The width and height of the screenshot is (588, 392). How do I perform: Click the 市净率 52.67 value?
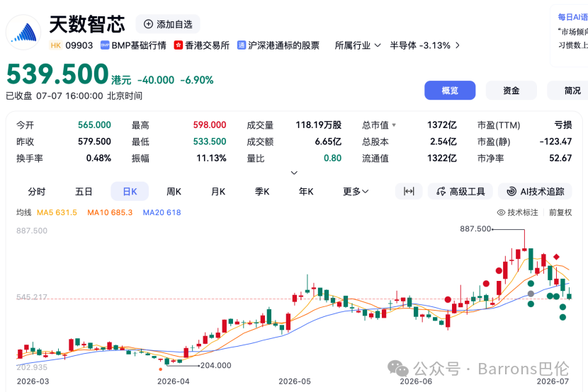[560, 158]
